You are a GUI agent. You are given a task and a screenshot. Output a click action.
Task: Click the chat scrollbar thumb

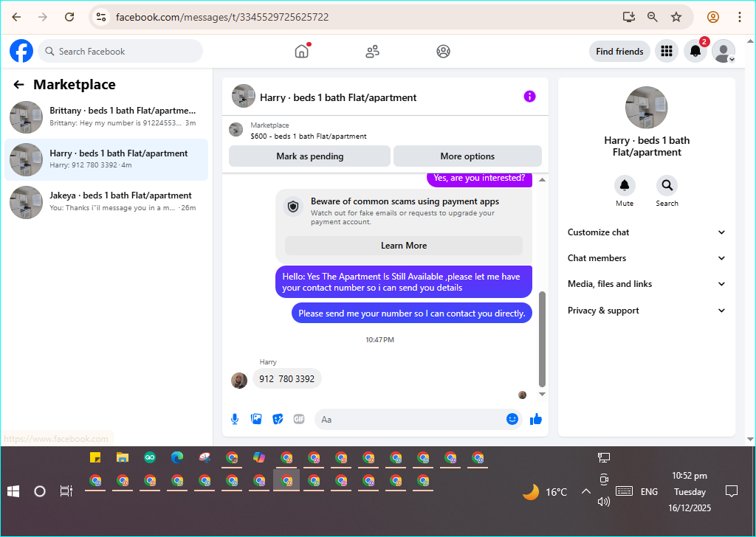tap(542, 339)
